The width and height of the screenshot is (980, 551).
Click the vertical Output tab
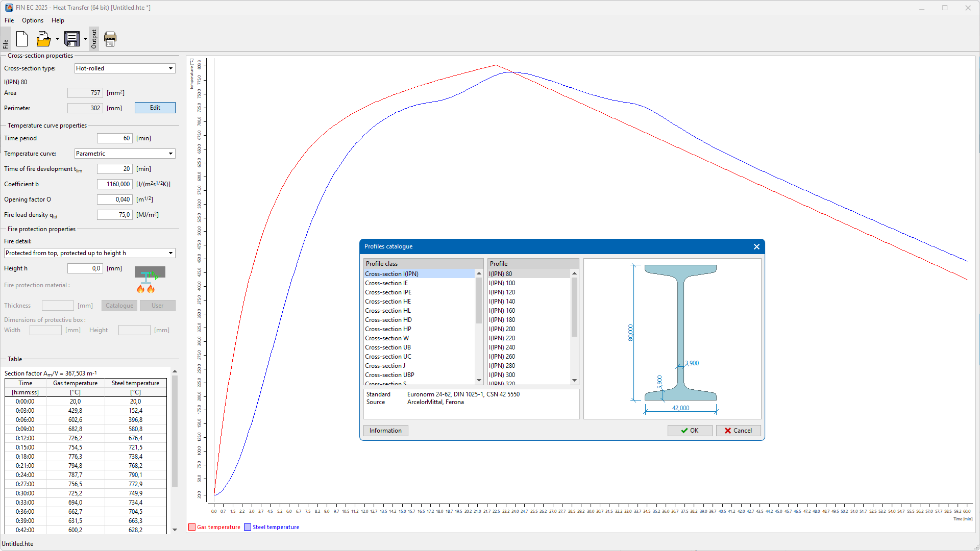[x=94, y=39]
